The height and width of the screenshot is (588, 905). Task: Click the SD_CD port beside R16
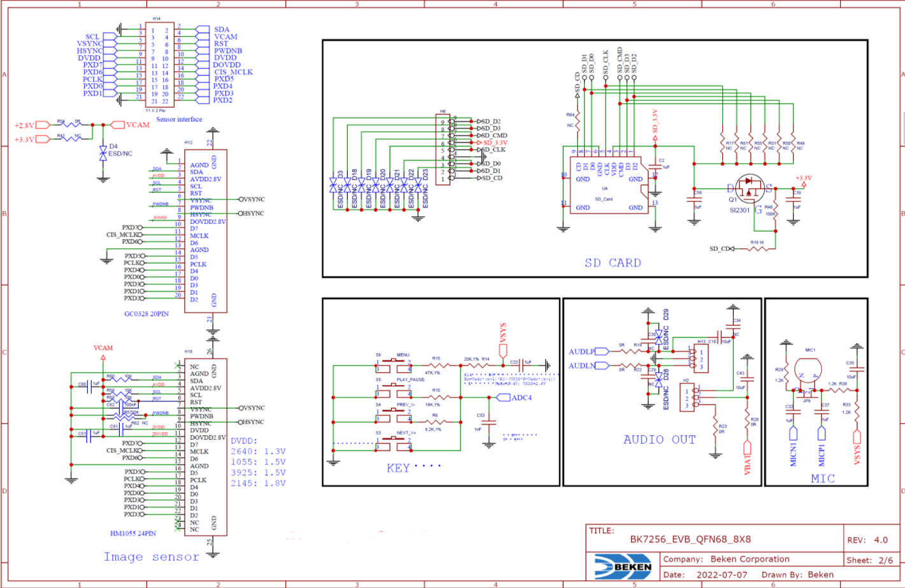tap(722, 249)
